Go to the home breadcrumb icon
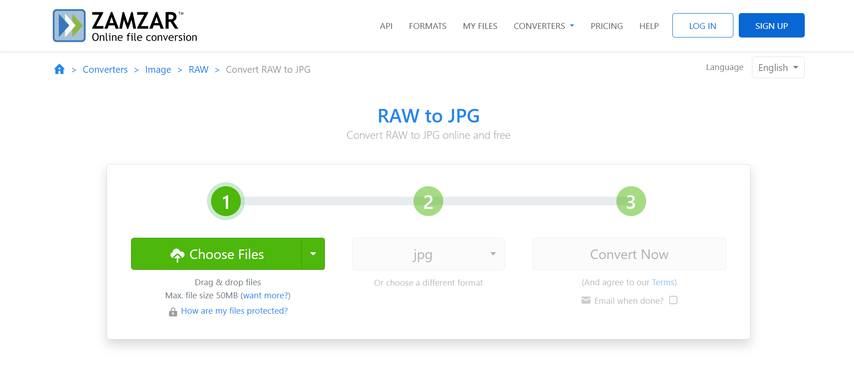The width and height of the screenshot is (854, 372). [x=59, y=69]
